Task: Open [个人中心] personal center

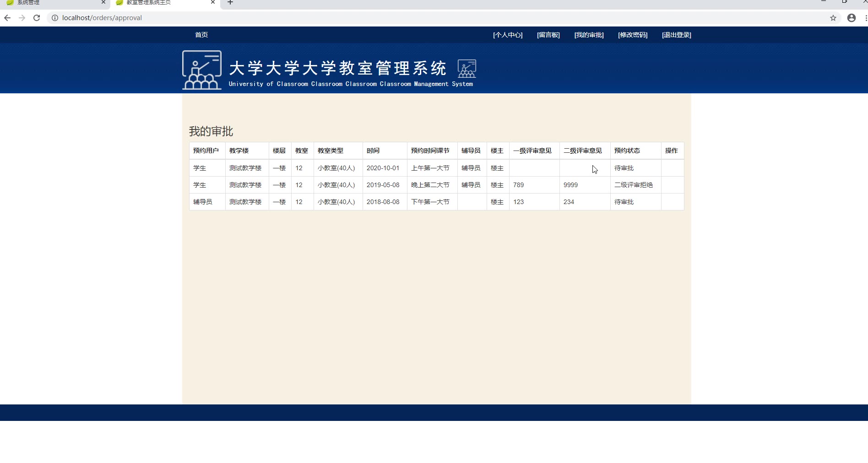Action: click(x=508, y=35)
